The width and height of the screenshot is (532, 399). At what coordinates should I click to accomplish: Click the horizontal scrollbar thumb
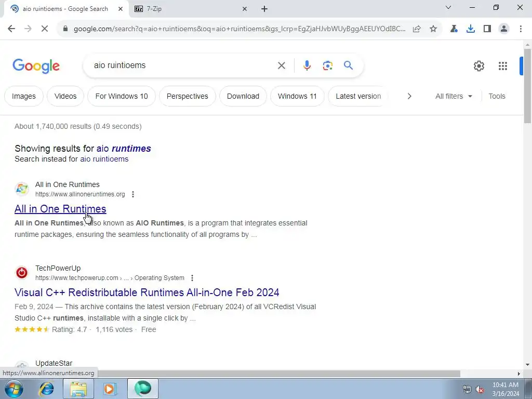(x=279, y=374)
